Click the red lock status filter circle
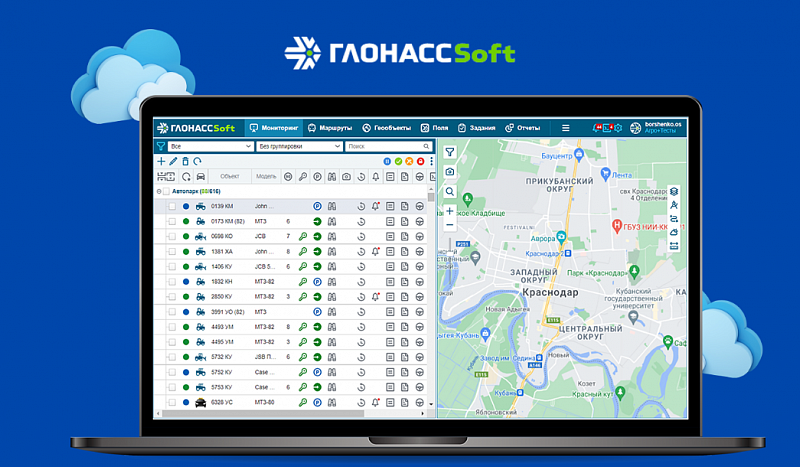This screenshot has width=800, height=467. (420, 161)
